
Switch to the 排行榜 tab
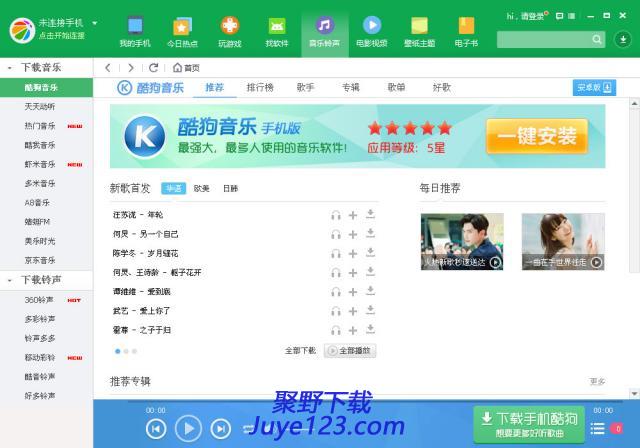pos(260,87)
